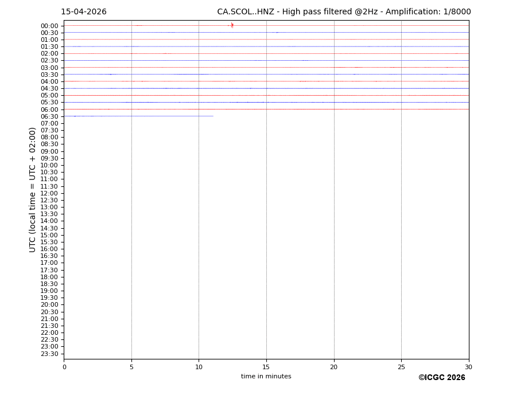Viewport: 532px width, 399px height.
Task: Click the 18:00 time row label
Action: (x=49, y=277)
